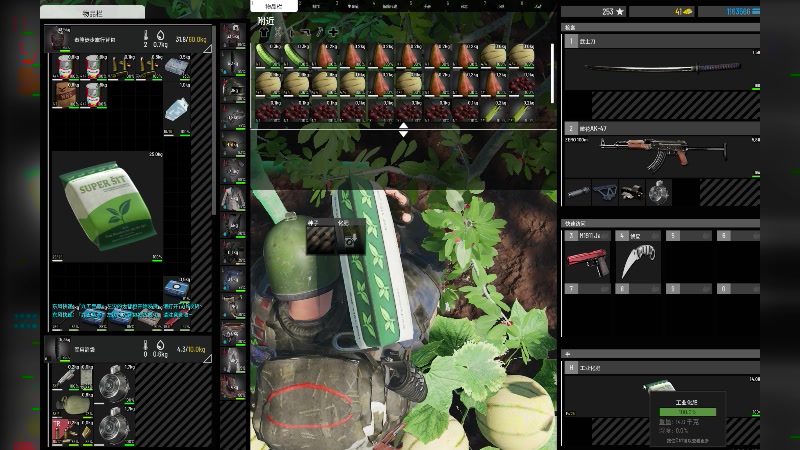The width and height of the screenshot is (800, 450).
Task: Select the milk carton item
Action: pos(177,108)
